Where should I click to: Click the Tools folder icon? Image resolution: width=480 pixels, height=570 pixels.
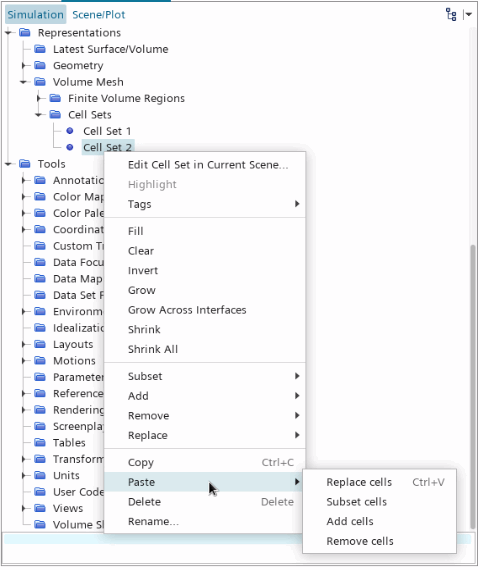[25, 164]
